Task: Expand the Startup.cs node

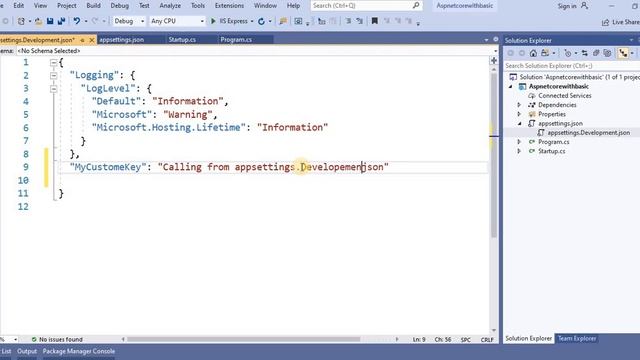Action: (x=519, y=151)
